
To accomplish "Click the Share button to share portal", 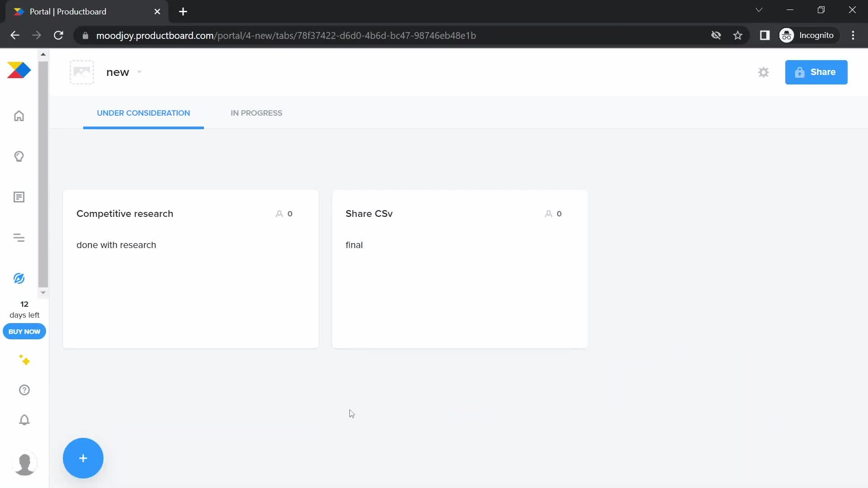I will (x=816, y=71).
